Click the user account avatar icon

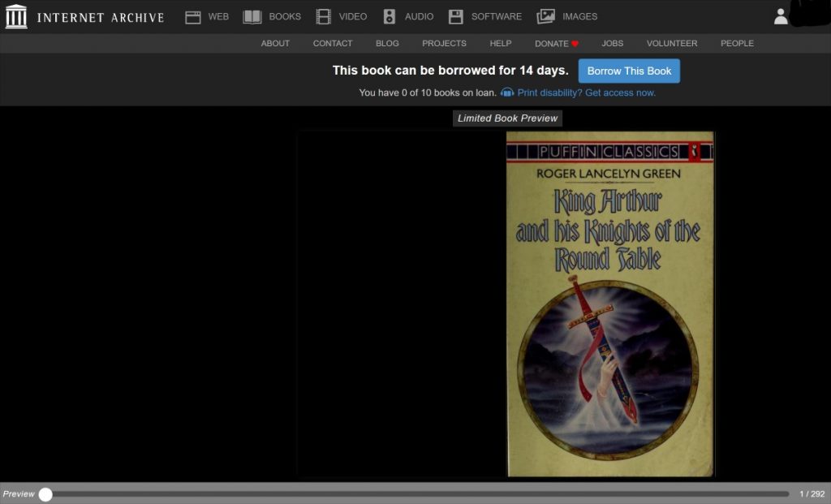[781, 16]
